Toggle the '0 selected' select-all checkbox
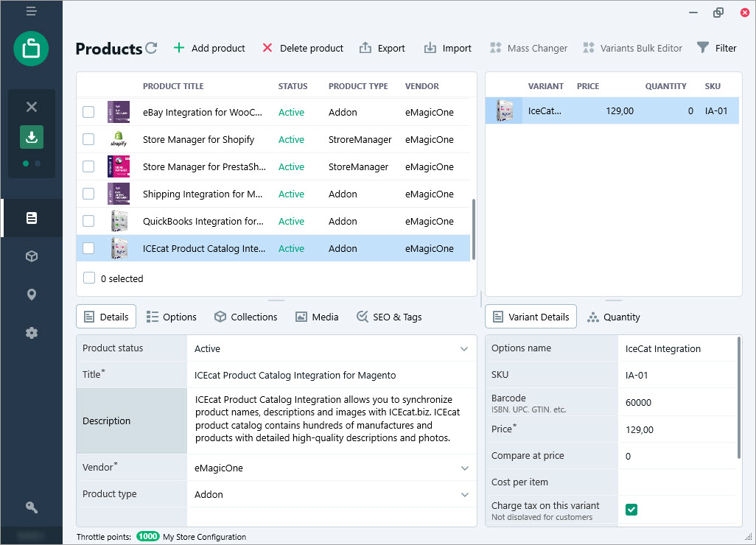The height and width of the screenshot is (545, 756). click(x=89, y=278)
